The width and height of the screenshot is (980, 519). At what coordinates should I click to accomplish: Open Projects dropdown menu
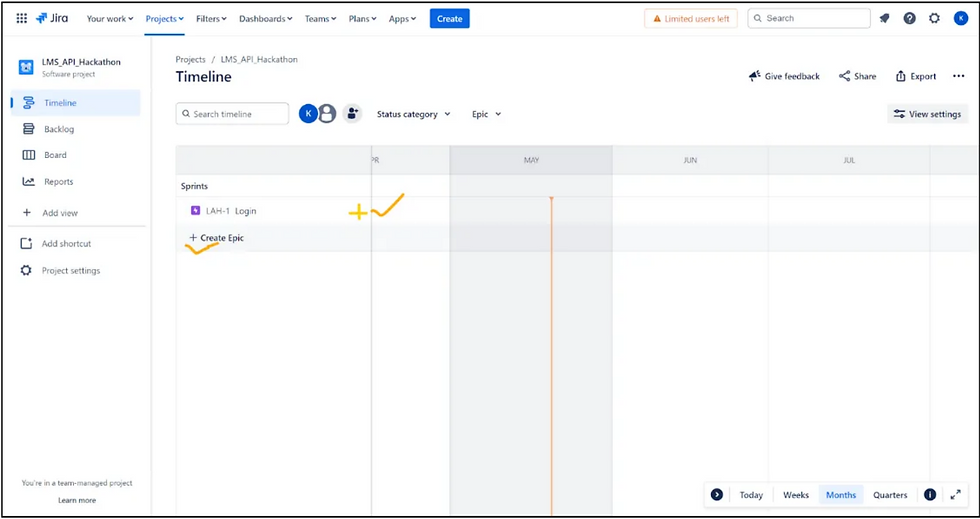click(164, 19)
